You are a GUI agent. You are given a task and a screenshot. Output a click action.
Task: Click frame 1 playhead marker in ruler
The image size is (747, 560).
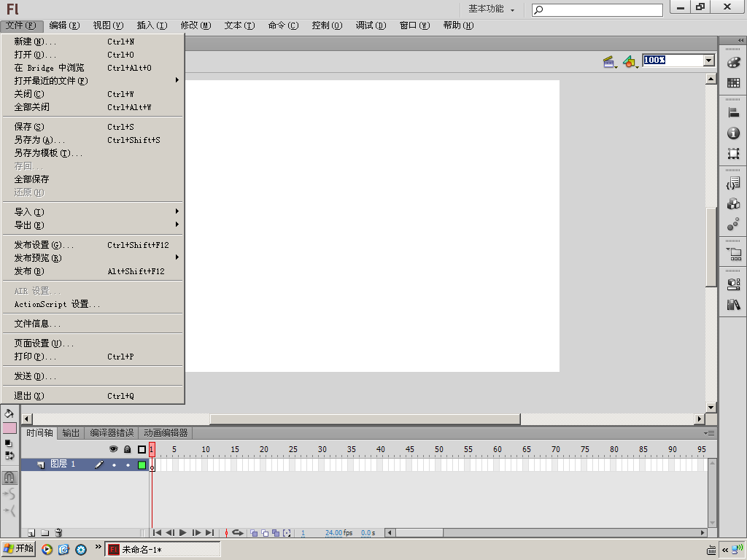point(152,449)
